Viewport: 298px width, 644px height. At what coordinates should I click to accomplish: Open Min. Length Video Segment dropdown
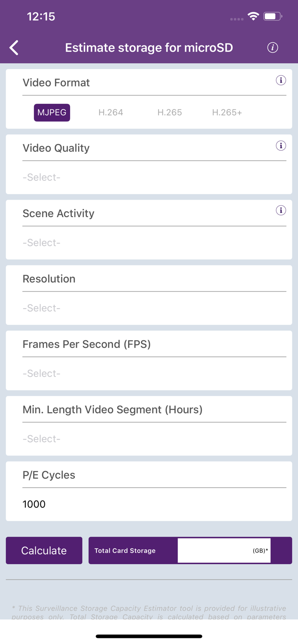(149, 439)
